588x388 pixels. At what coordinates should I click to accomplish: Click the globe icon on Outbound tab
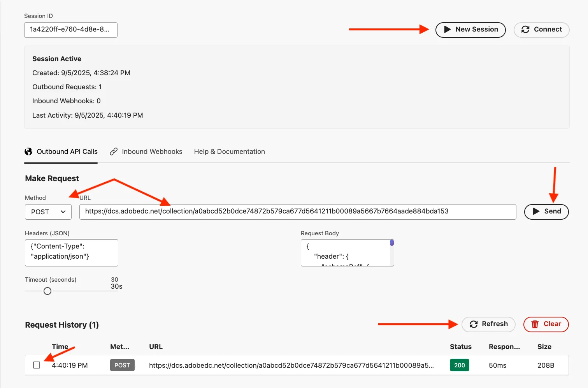(x=28, y=152)
